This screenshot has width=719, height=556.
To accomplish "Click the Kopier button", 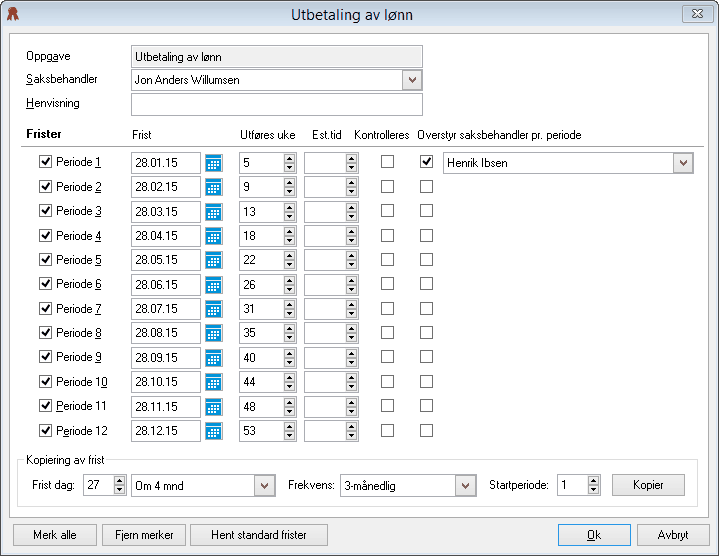I will click(648, 485).
